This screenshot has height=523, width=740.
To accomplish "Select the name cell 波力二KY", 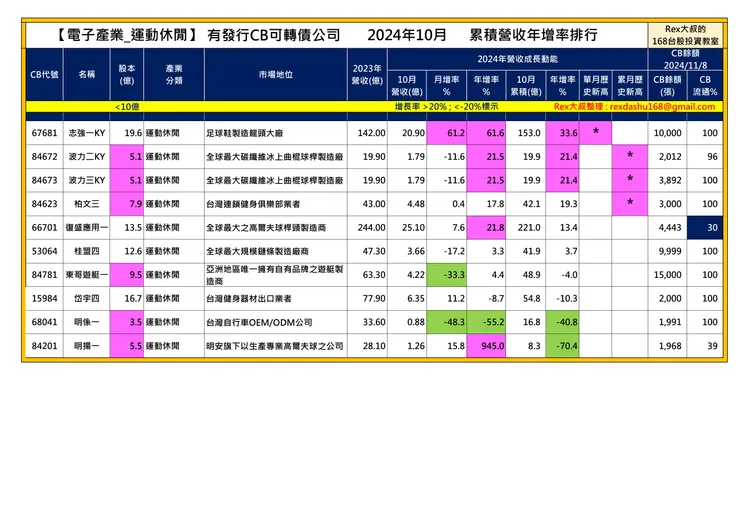I will coord(87,157).
